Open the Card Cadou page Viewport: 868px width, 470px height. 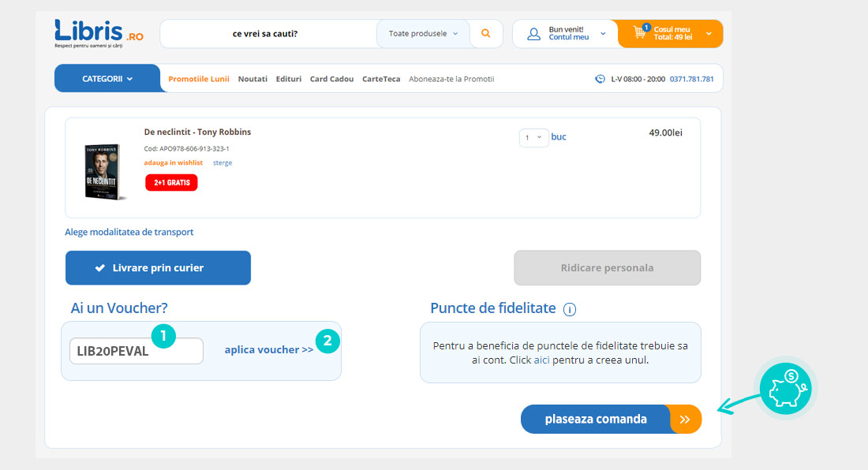click(x=331, y=79)
